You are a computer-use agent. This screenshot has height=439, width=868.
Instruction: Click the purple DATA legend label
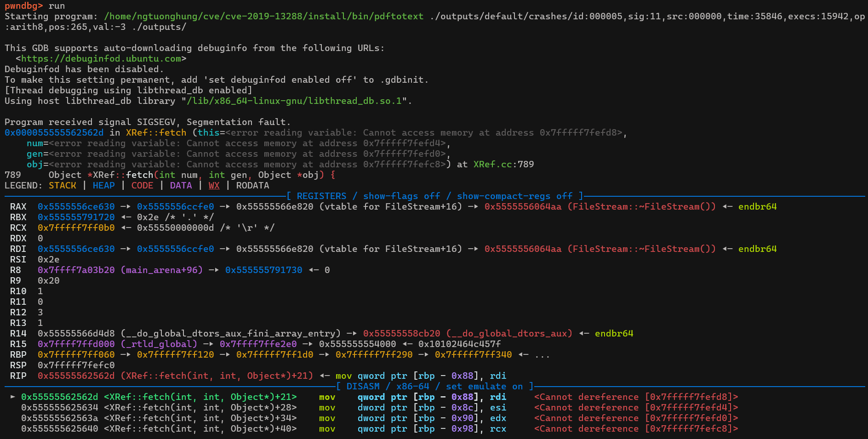point(181,185)
